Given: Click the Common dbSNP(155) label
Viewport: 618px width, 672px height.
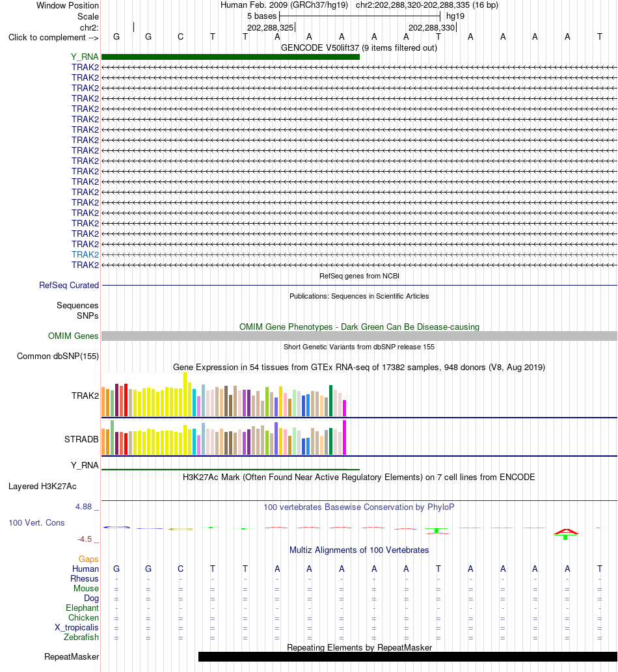Looking at the screenshot, I should (58, 356).
